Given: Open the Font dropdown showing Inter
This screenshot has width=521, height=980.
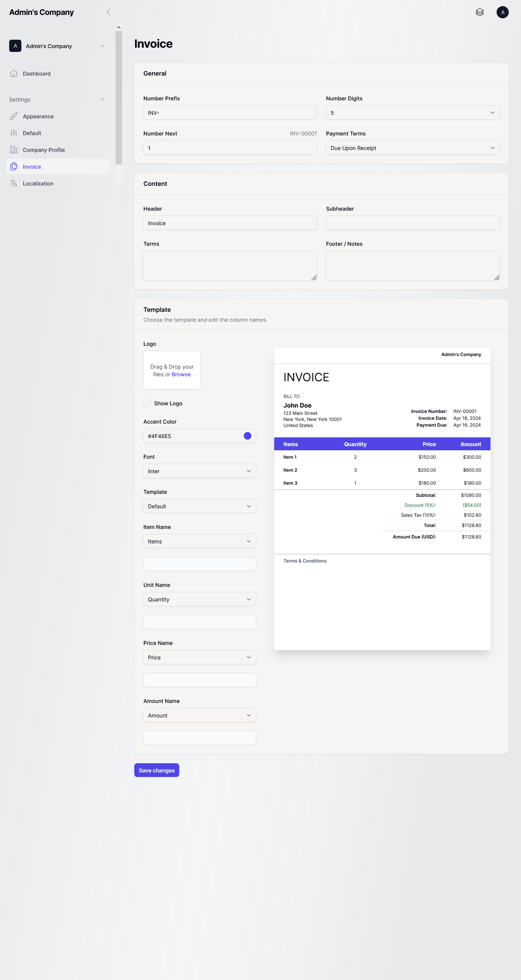Looking at the screenshot, I should [199, 471].
